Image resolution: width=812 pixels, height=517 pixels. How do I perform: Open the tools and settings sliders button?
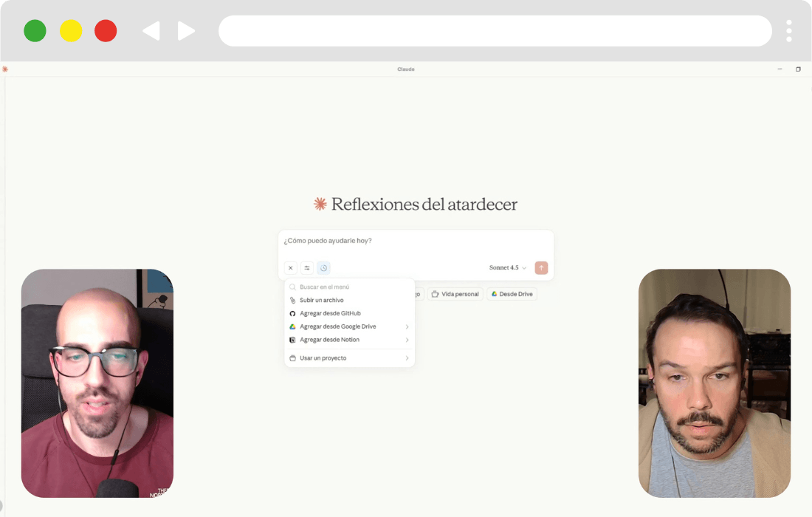click(x=307, y=268)
